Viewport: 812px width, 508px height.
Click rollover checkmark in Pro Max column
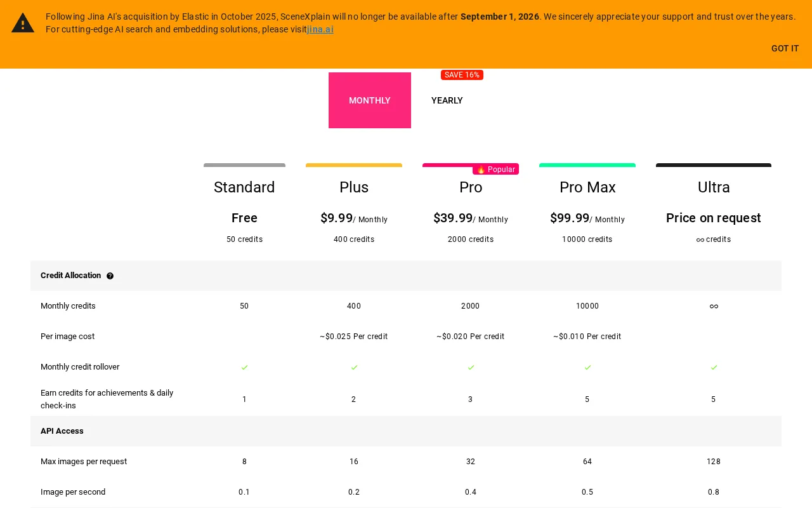[587, 368]
